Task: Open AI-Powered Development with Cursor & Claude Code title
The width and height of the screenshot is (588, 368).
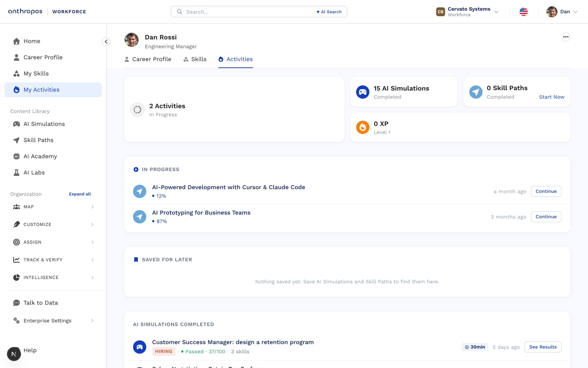Action: point(228,187)
